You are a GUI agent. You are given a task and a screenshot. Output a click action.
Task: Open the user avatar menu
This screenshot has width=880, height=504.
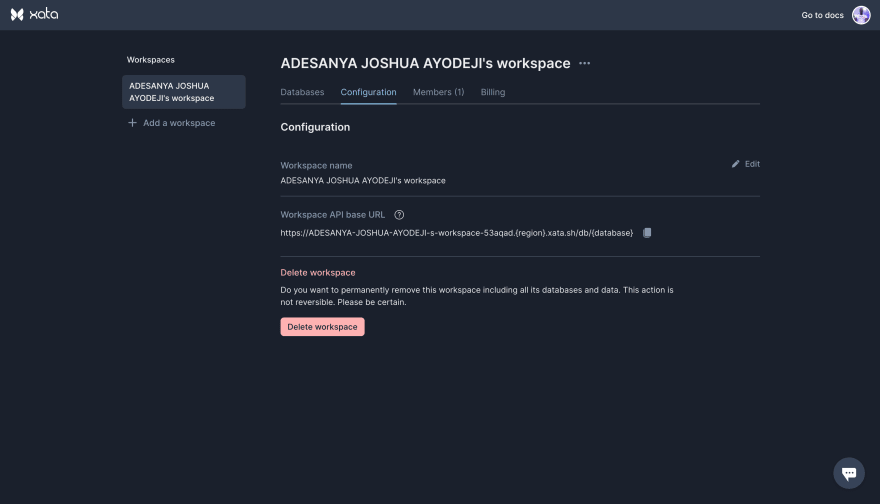click(860, 15)
